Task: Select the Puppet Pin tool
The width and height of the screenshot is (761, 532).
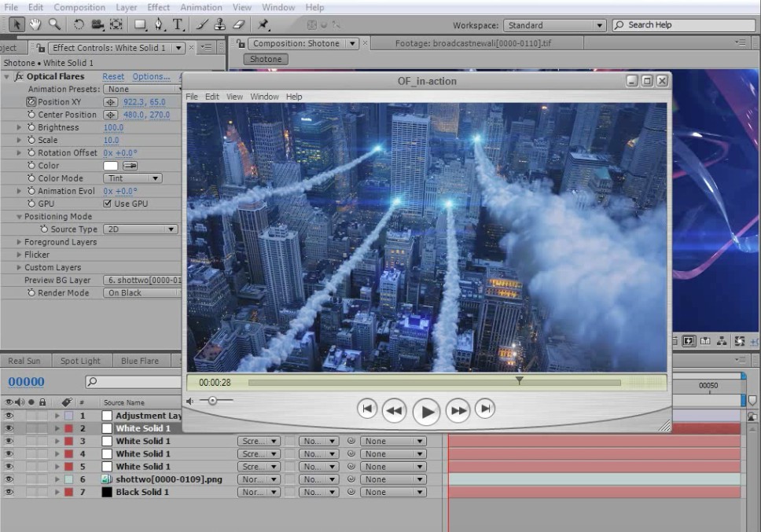Action: (x=264, y=24)
